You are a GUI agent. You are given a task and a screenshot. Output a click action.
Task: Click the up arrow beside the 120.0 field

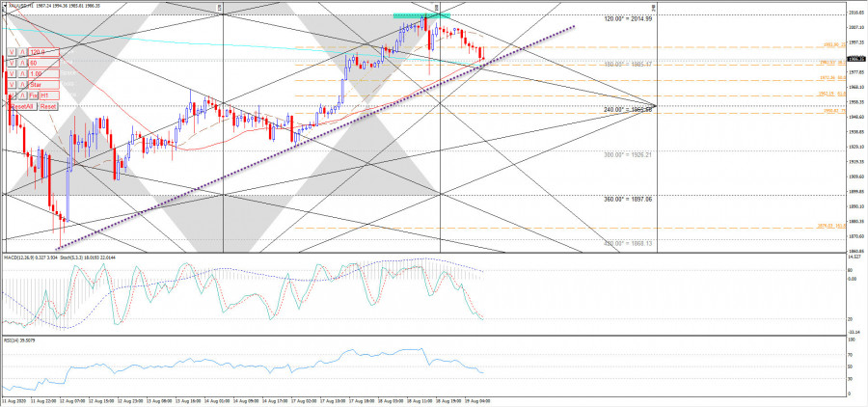[22, 52]
